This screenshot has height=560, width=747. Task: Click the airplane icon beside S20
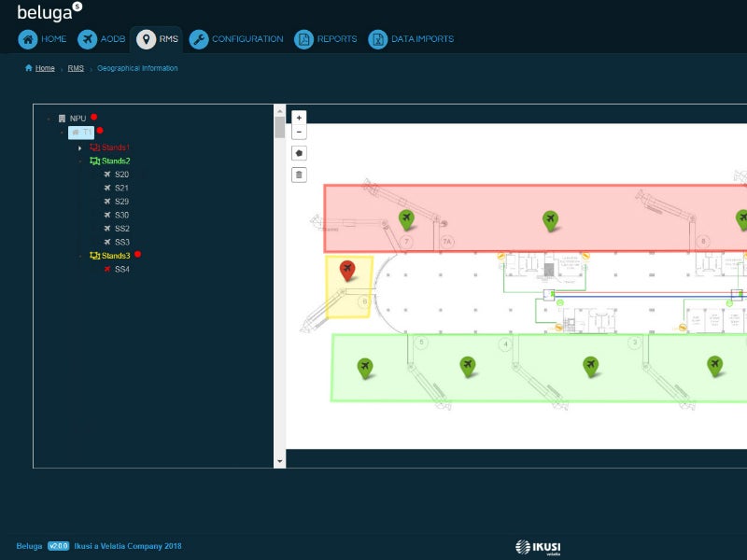[106, 175]
